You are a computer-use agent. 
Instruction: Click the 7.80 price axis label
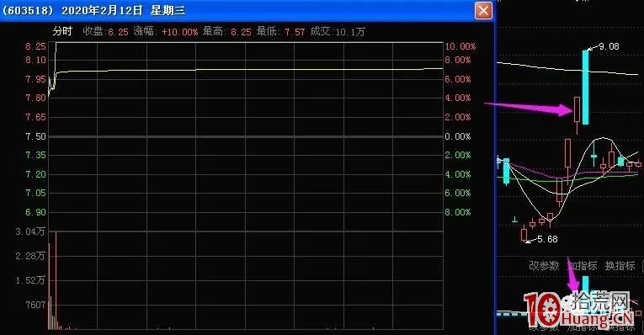pos(35,98)
